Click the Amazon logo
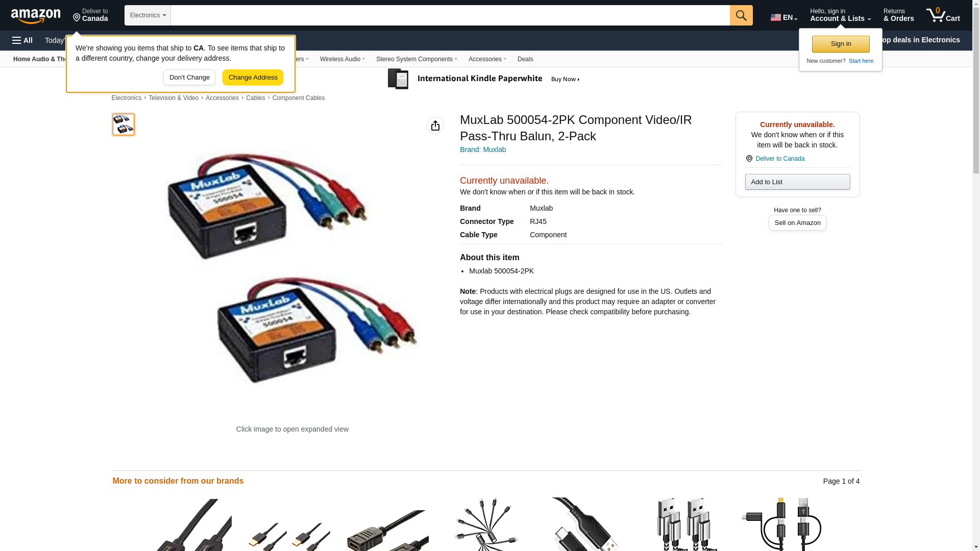Viewport: 980px width, 551px height. pos(36,16)
